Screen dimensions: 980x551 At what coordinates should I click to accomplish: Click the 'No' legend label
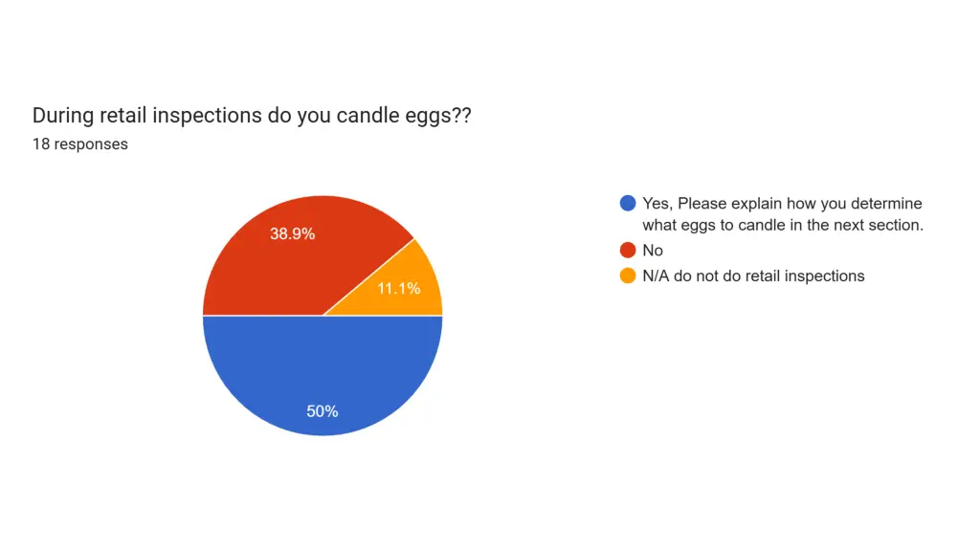[653, 251]
